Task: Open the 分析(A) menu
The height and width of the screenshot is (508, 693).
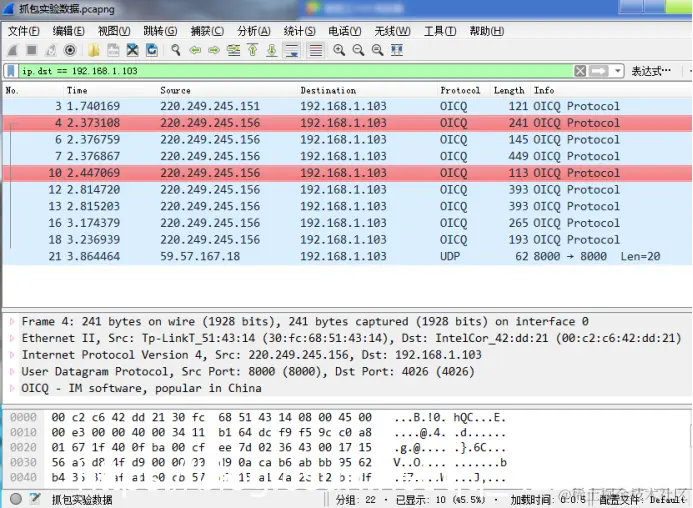Action: tap(254, 31)
